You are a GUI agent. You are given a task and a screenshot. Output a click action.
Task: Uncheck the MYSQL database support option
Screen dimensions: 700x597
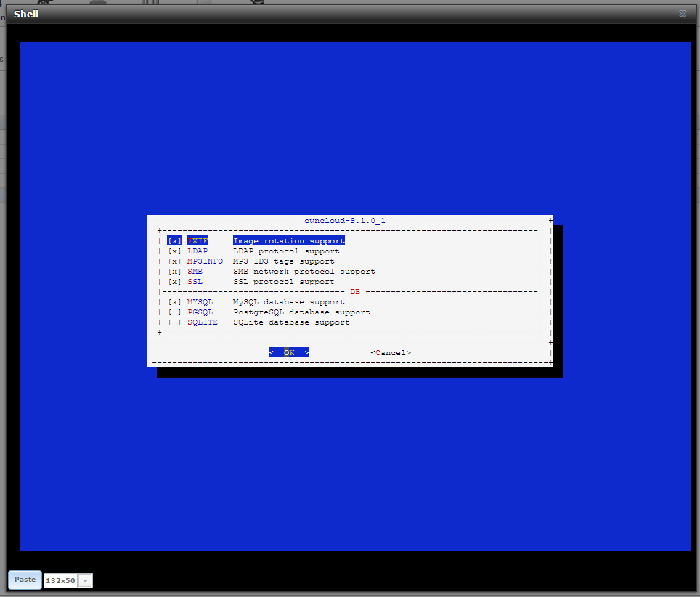tap(174, 302)
